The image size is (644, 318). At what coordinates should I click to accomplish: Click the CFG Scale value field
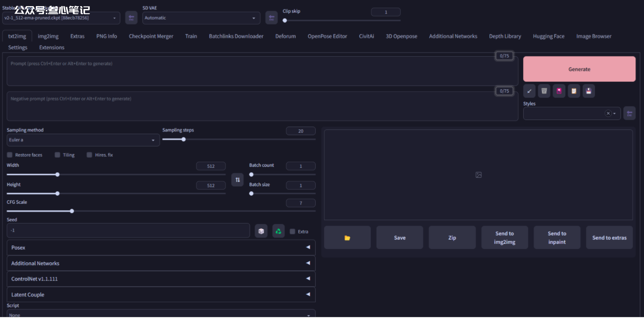301,203
